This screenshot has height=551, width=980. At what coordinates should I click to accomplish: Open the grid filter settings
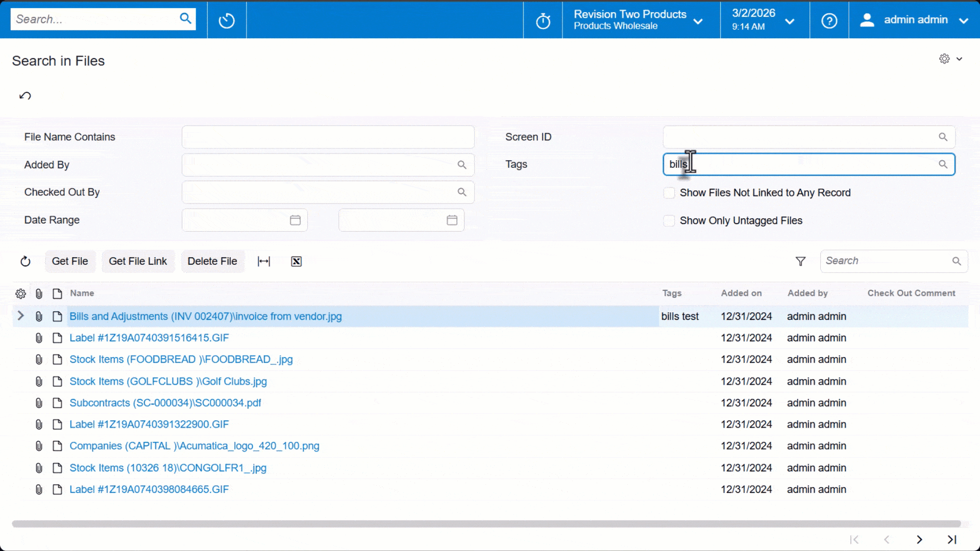tap(800, 261)
